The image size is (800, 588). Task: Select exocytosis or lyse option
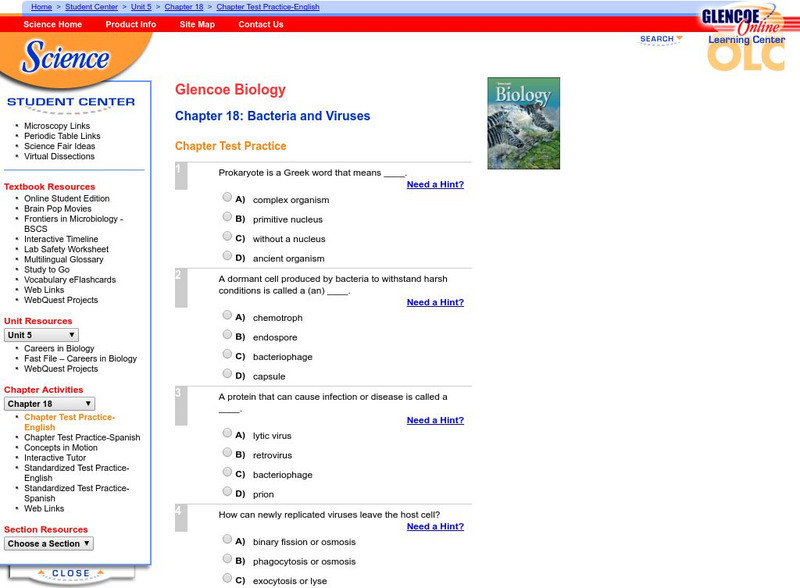coord(227,578)
